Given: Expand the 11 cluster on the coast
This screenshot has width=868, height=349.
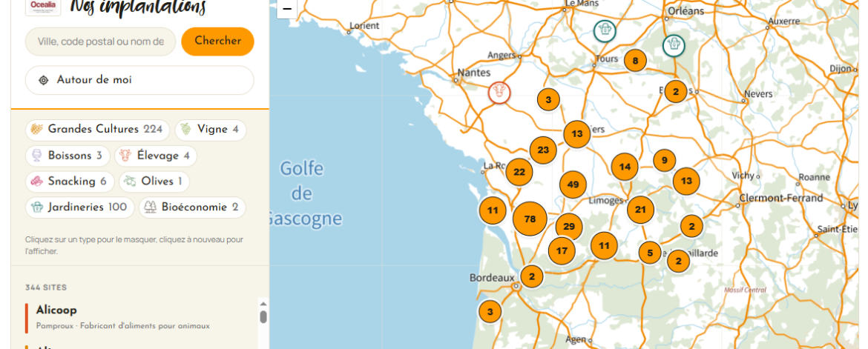Looking at the screenshot, I should [x=493, y=210].
